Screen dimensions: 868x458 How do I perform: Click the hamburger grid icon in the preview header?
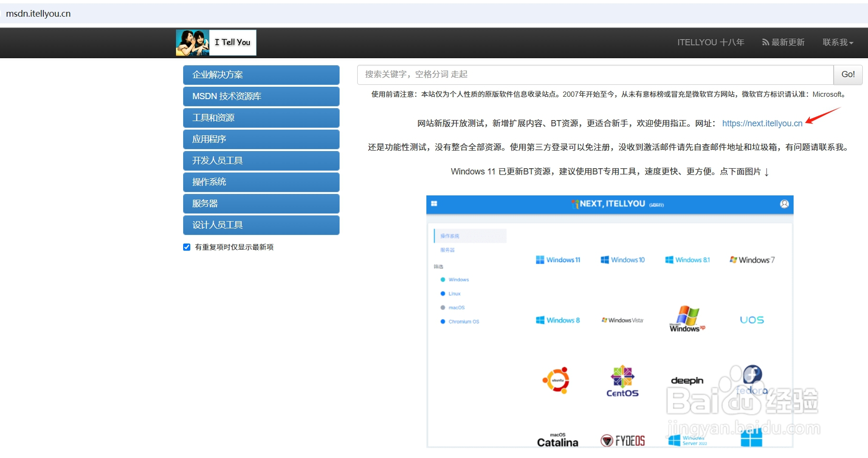pos(434,204)
